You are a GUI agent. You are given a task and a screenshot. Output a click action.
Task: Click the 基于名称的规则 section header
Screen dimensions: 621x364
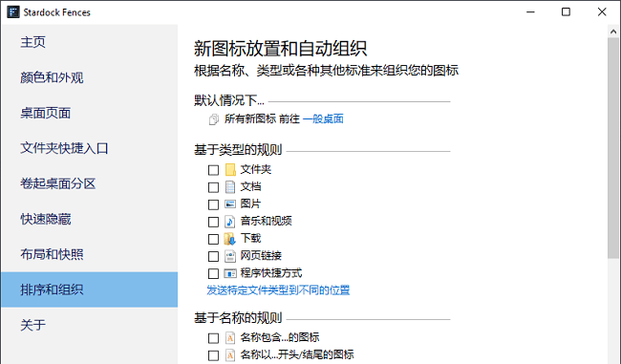point(238,318)
